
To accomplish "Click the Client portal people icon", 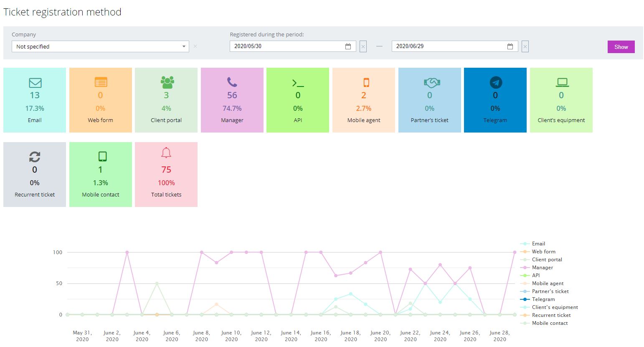I will [x=167, y=82].
